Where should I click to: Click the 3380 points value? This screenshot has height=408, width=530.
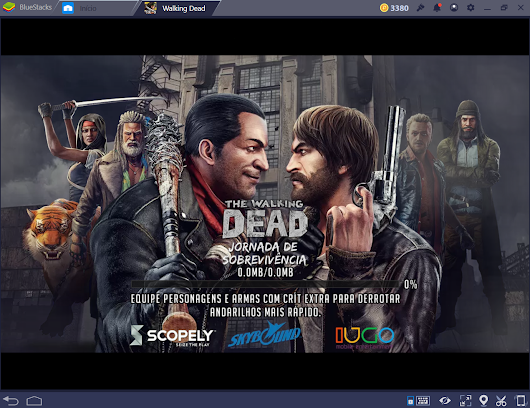pos(399,8)
